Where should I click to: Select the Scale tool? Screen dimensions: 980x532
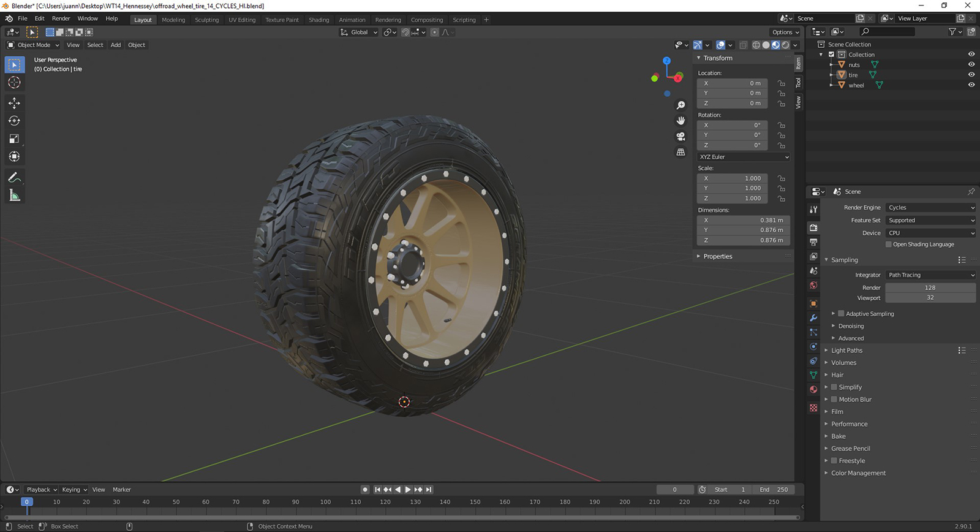pos(14,139)
